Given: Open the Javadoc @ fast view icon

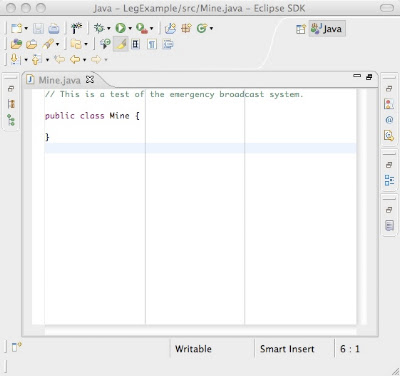Looking at the screenshot, I should tap(389, 120).
